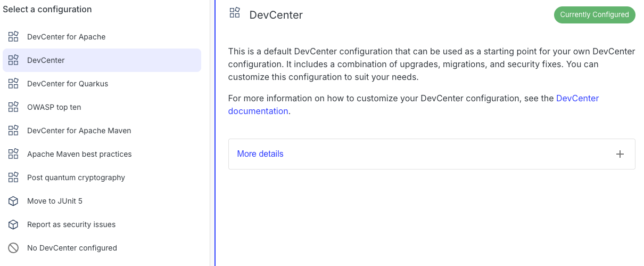The height and width of the screenshot is (266, 644).
Task: Choose Report as security issues
Action: coord(102,224)
